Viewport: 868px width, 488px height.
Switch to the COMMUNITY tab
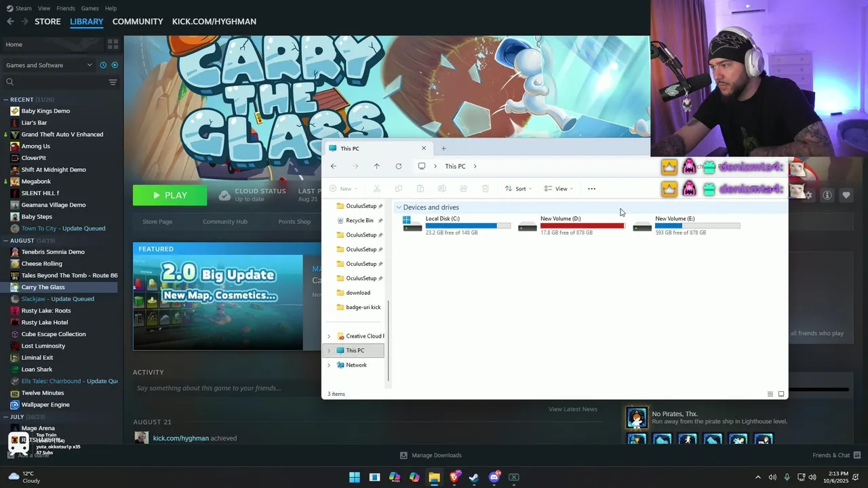138,22
